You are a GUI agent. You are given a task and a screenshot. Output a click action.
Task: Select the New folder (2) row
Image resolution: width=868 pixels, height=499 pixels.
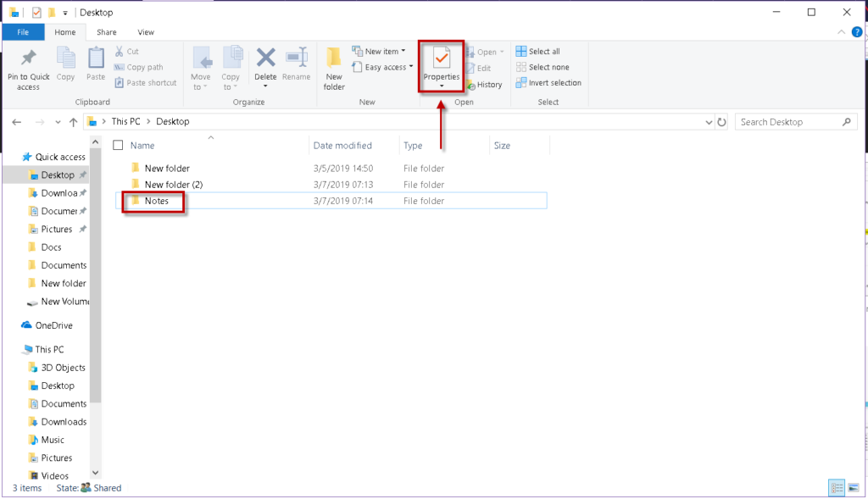click(331, 185)
